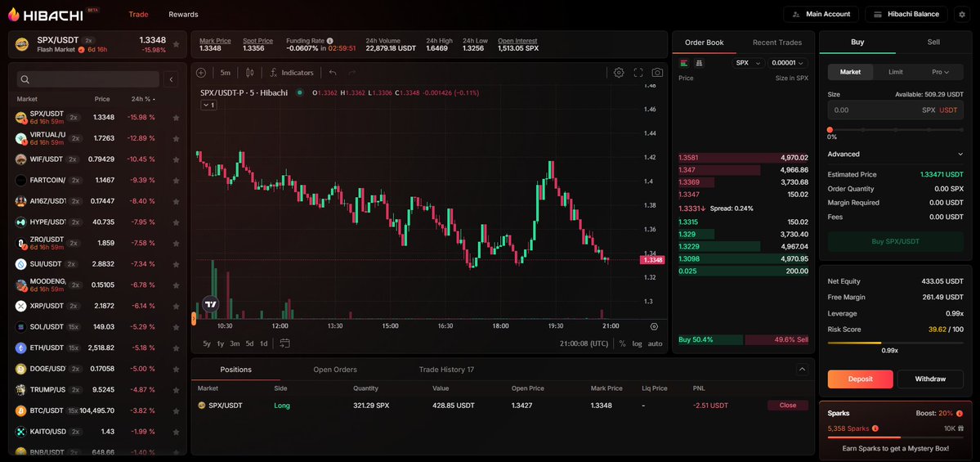Click the Buy SPX/USDT button
Image resolution: width=980 pixels, height=462 pixels.
[x=896, y=241]
